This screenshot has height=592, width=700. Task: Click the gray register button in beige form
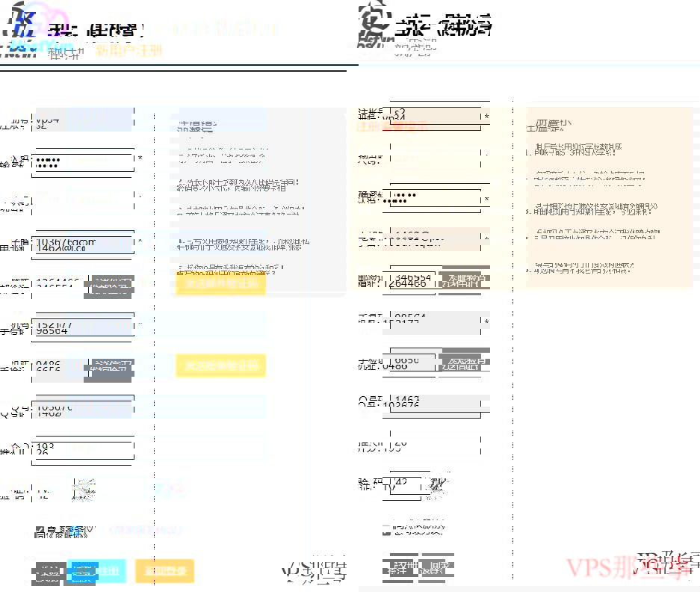point(400,568)
